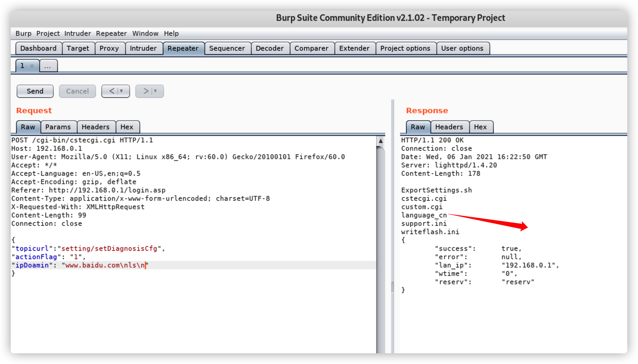Click cstecgi.cgi in the response listing
The width and height of the screenshot is (638, 364).
point(424,198)
